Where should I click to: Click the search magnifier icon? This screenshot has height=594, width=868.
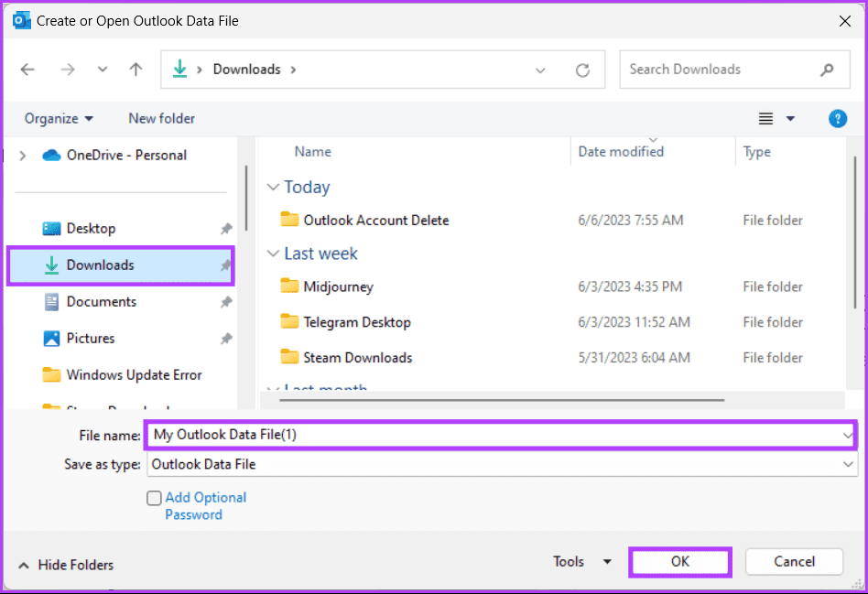pos(827,70)
